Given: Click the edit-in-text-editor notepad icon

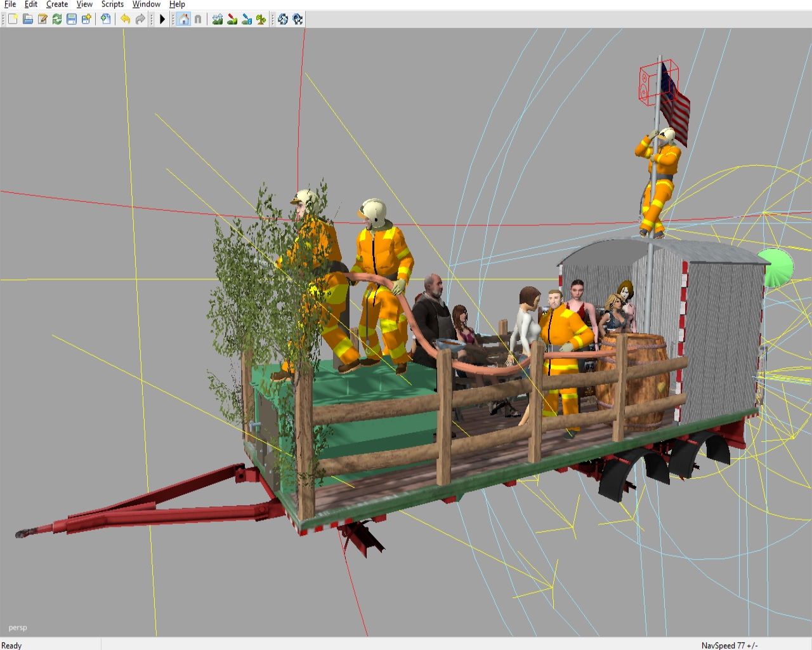Looking at the screenshot, I should click(x=43, y=19).
